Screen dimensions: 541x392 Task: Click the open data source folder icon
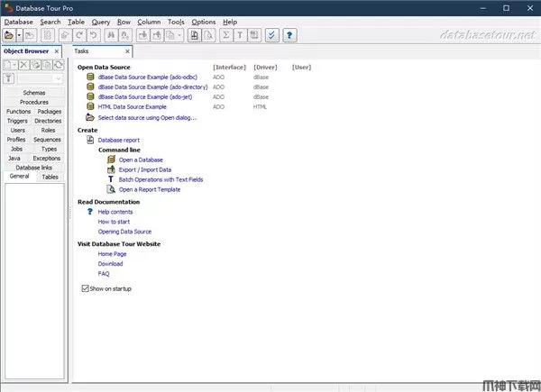coord(9,35)
